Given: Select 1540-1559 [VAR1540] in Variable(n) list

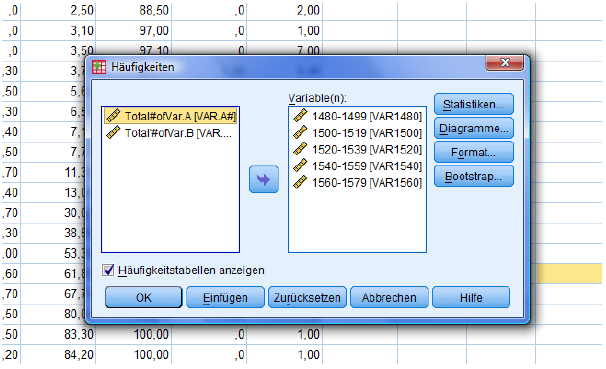Looking at the screenshot, I should [357, 166].
